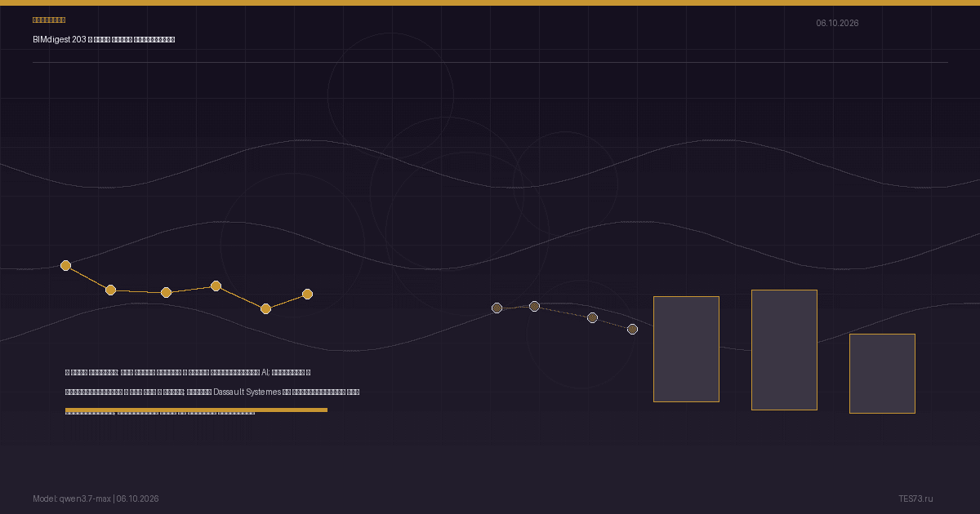The width and height of the screenshot is (980, 514).
Task: Select the shortest bar in the bar chart
Action: click(882, 374)
